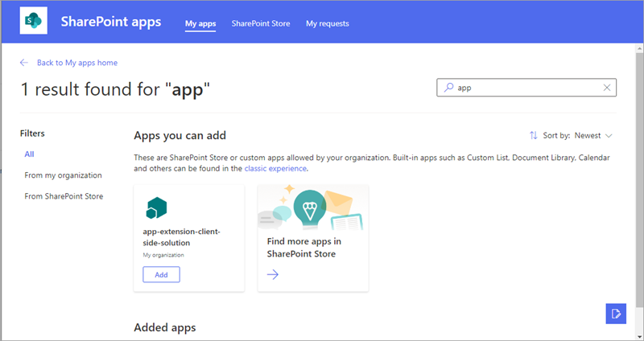
Task: Click the 'Added apps' heading
Action: tap(165, 327)
